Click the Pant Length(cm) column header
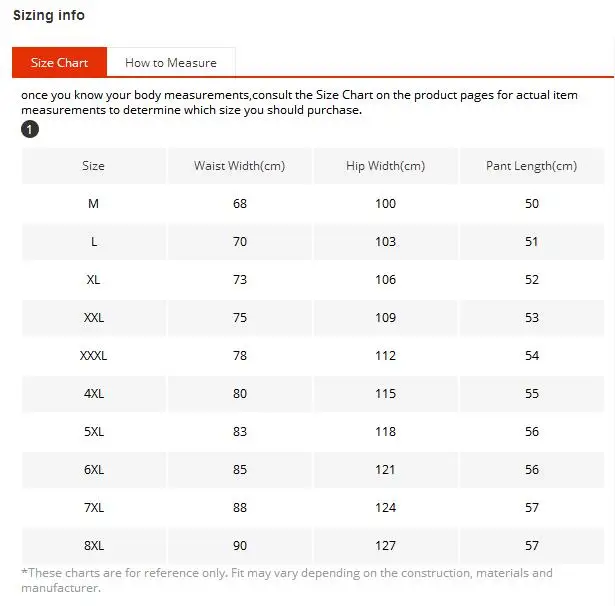 [532, 166]
